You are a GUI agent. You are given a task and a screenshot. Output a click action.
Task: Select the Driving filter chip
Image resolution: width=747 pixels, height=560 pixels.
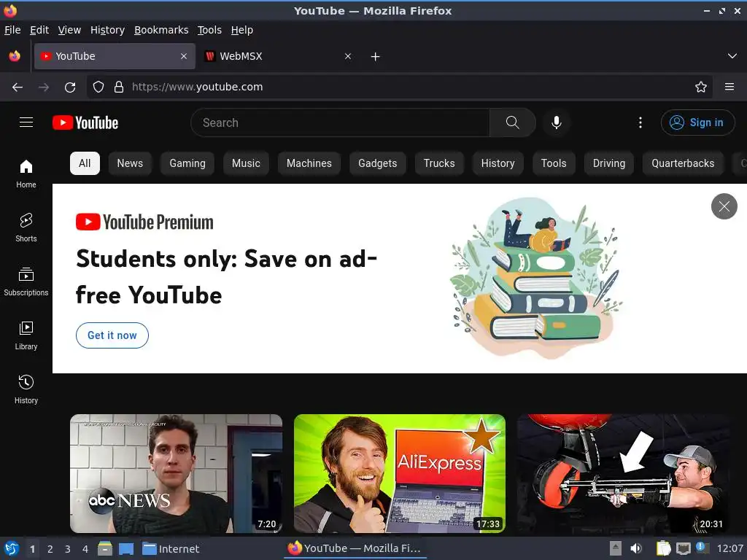click(x=609, y=163)
